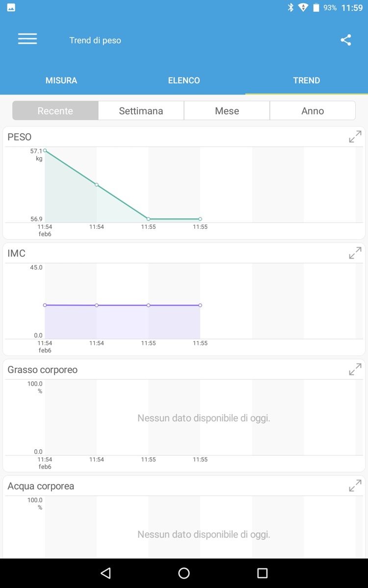
Task: Tap the Bluetooth status bar icon
Action: coord(290,7)
